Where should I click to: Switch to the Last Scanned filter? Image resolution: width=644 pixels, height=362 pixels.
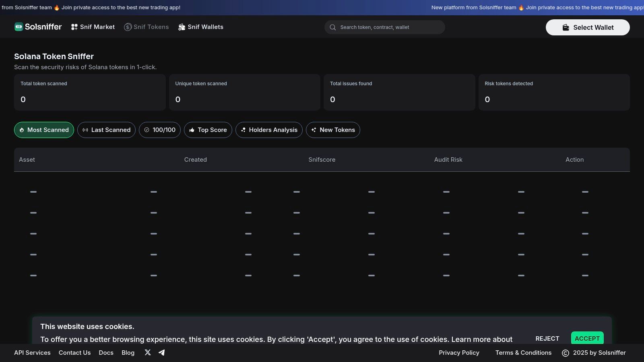coord(106,130)
